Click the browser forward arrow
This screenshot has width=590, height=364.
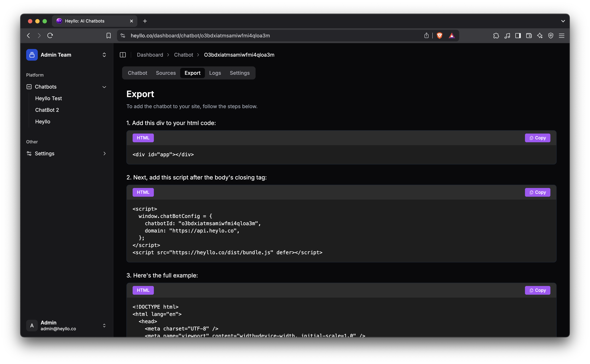pyautogui.click(x=39, y=36)
